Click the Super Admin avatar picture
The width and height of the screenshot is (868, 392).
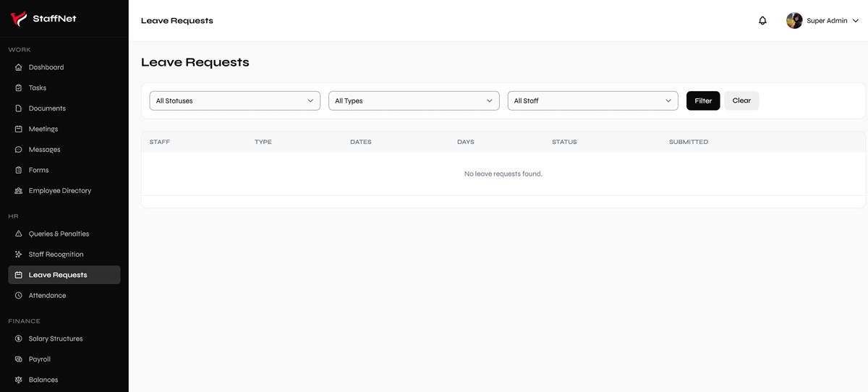[794, 21]
